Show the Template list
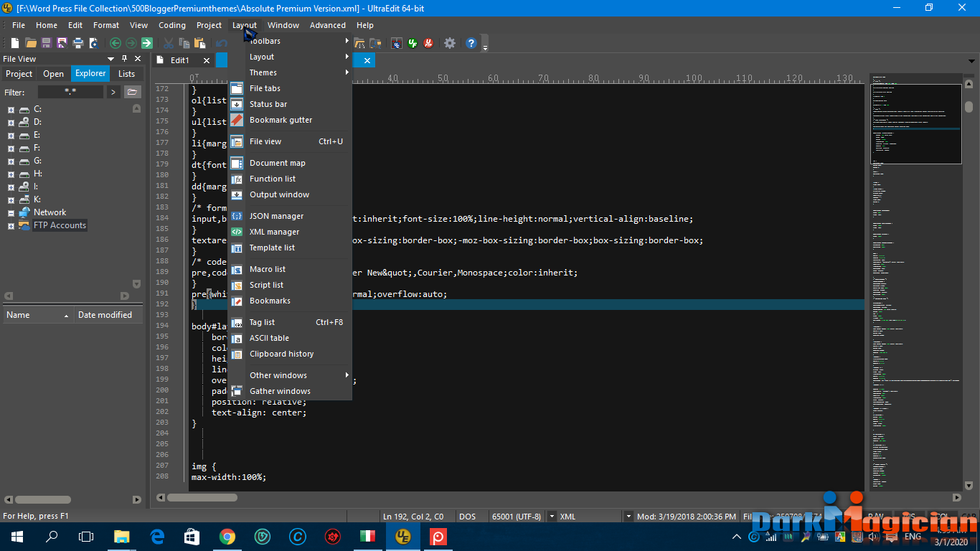Viewport: 980px width, 551px height. coord(290,248)
